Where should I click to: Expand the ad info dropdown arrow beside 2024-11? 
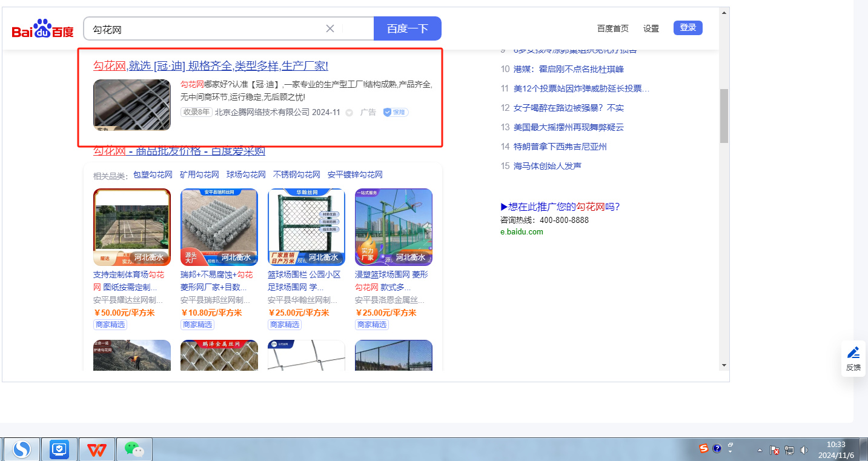pos(349,113)
